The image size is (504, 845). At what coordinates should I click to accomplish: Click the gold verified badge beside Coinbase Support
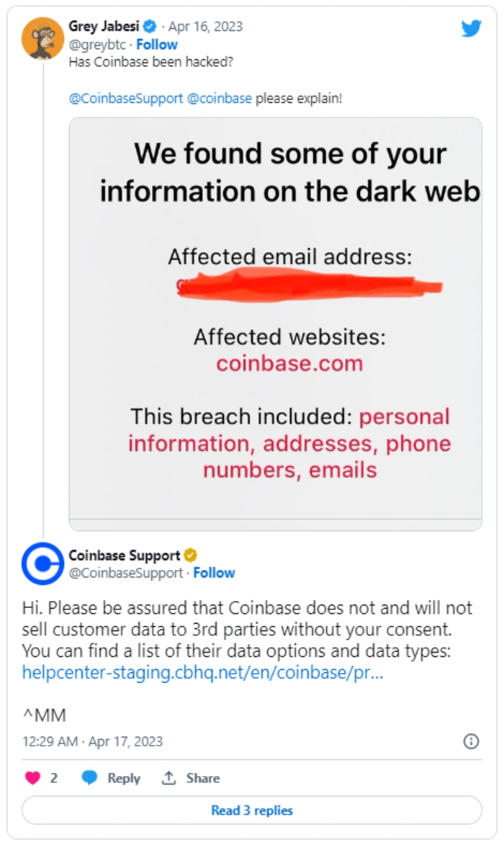191,555
